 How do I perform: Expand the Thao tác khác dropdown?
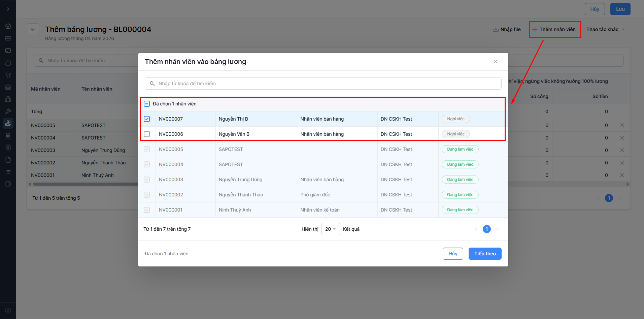(605, 29)
